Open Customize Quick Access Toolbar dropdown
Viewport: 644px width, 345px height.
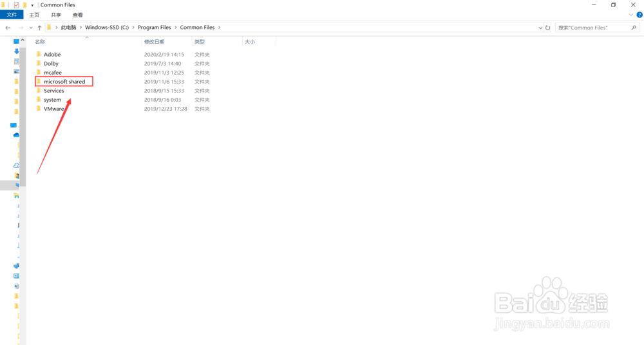tap(32, 5)
